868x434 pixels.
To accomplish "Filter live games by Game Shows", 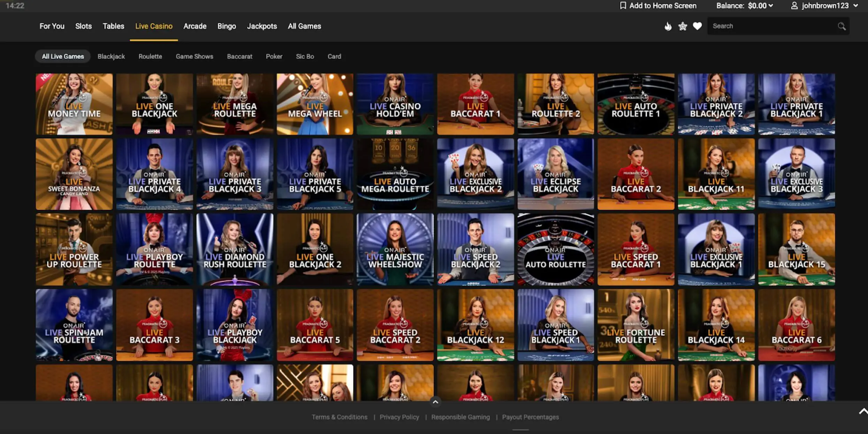I will (194, 56).
